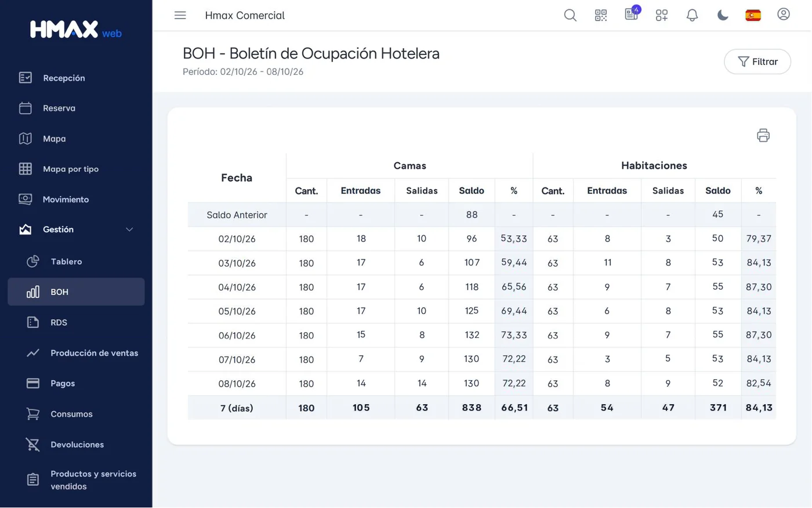
Task: Open the QR code scanner icon
Action: click(x=601, y=16)
